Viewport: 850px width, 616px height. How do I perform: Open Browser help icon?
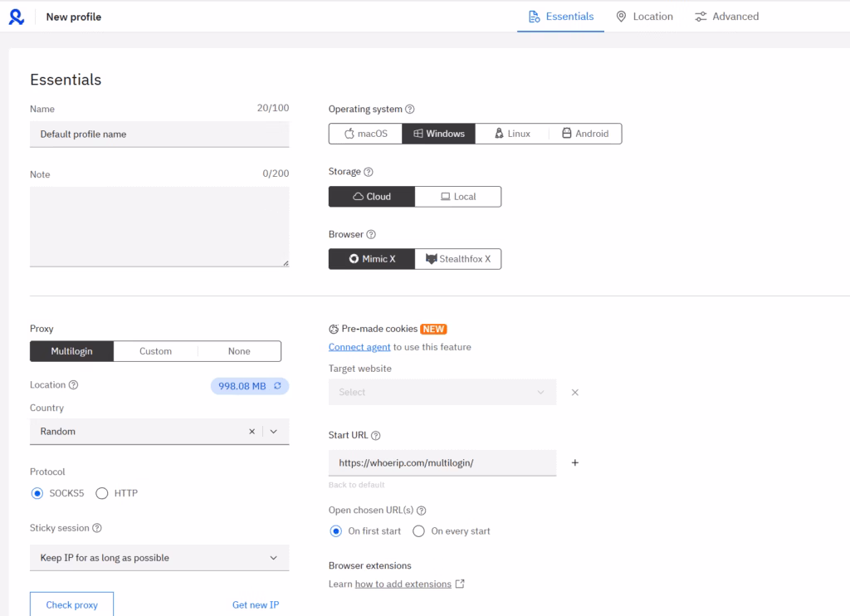(x=371, y=234)
